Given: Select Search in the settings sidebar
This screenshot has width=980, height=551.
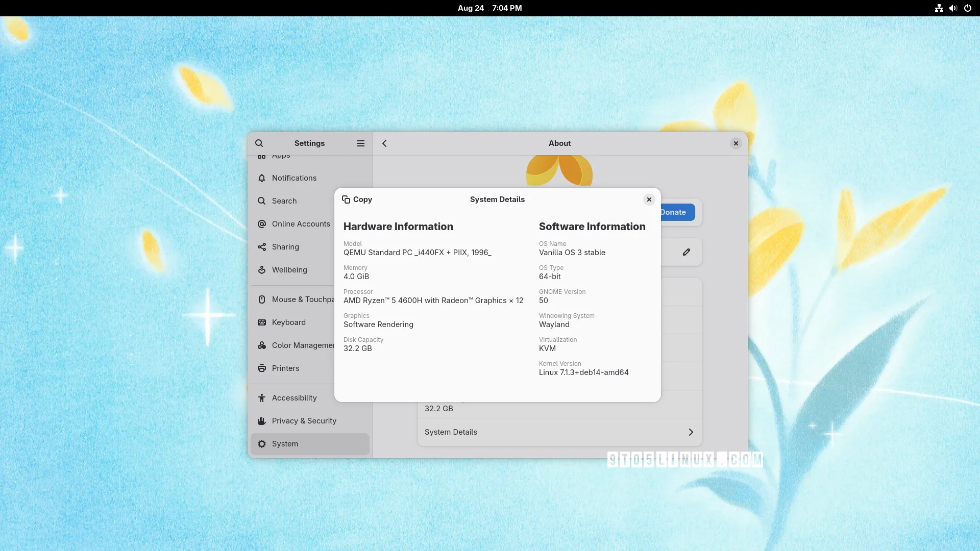Looking at the screenshot, I should [x=293, y=201].
